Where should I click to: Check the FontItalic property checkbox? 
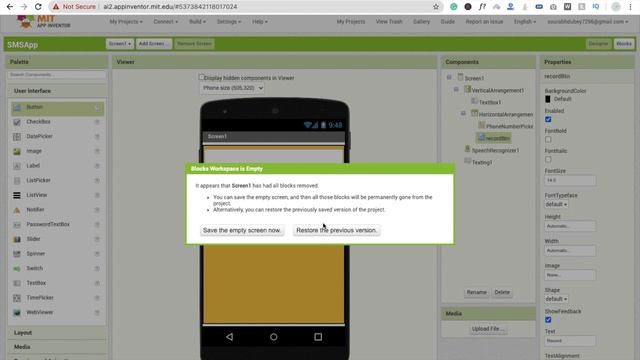pos(548,160)
